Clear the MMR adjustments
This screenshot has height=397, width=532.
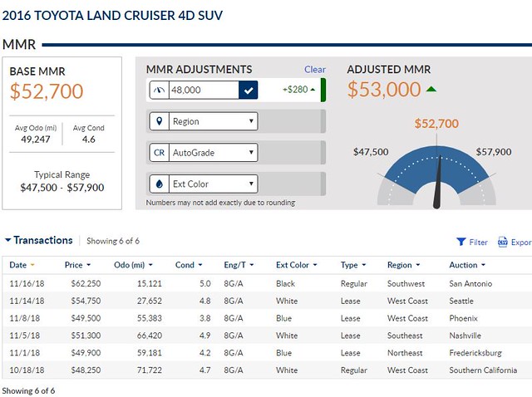[x=314, y=70]
